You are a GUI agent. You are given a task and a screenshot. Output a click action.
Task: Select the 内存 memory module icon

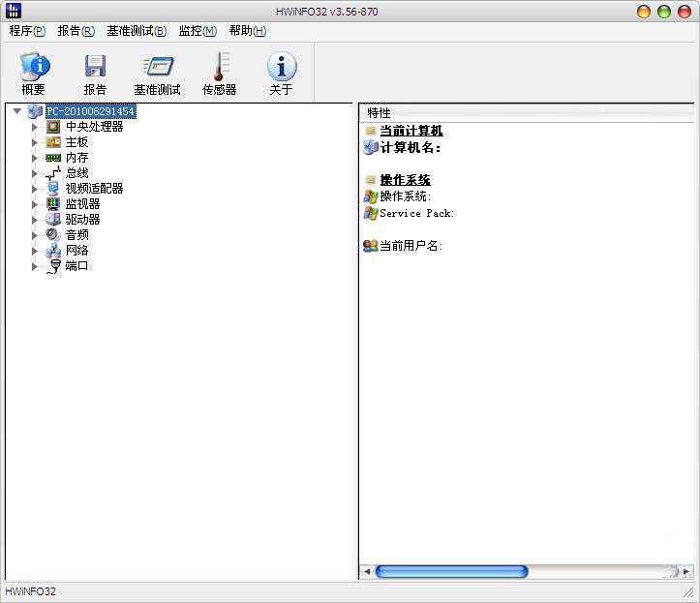(53, 158)
